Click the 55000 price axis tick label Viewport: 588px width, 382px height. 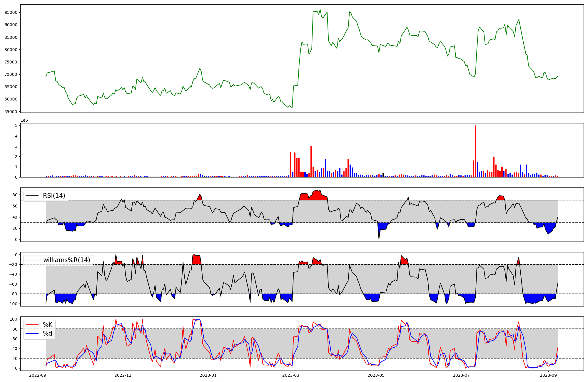pyautogui.click(x=11, y=112)
